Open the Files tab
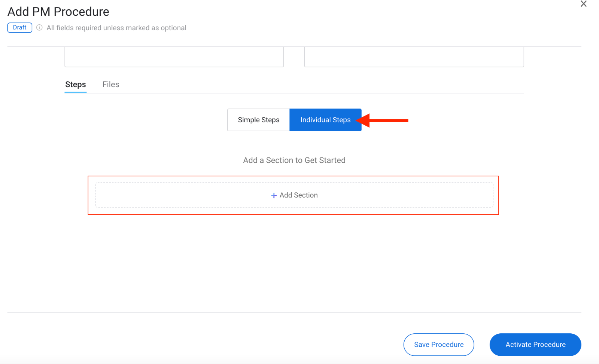This screenshot has height=364, width=599. (111, 85)
